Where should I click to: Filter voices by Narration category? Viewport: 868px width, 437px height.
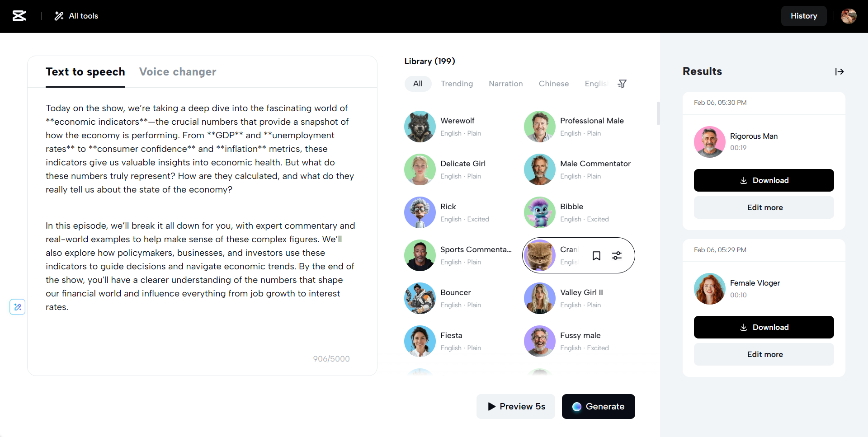pos(505,84)
